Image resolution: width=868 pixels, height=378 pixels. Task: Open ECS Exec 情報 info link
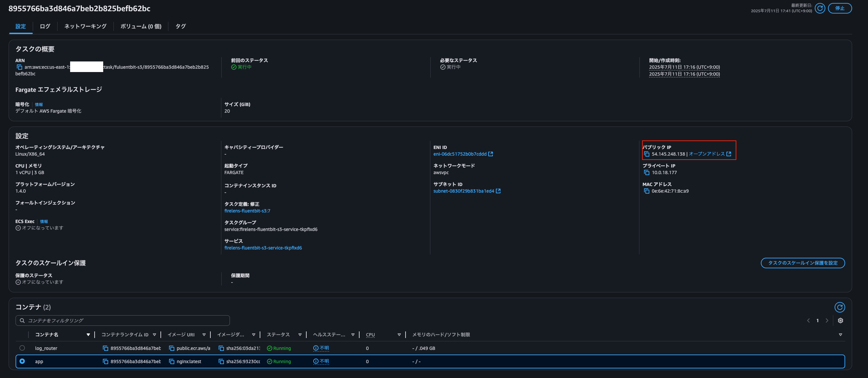click(44, 221)
